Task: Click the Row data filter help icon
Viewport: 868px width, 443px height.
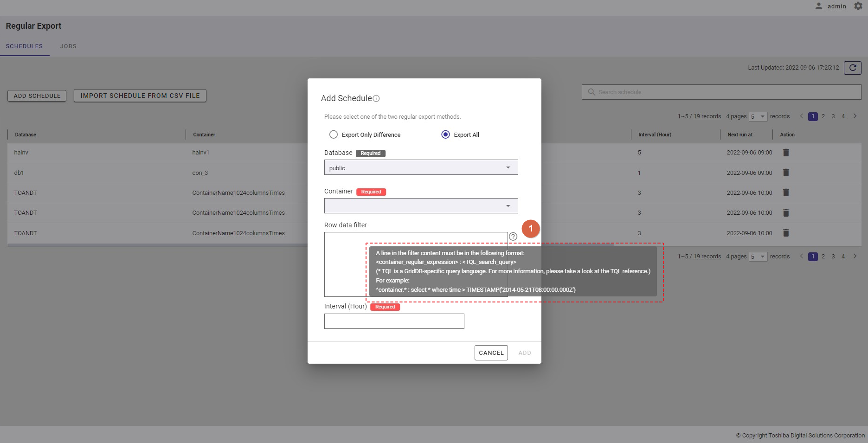Action: (513, 236)
